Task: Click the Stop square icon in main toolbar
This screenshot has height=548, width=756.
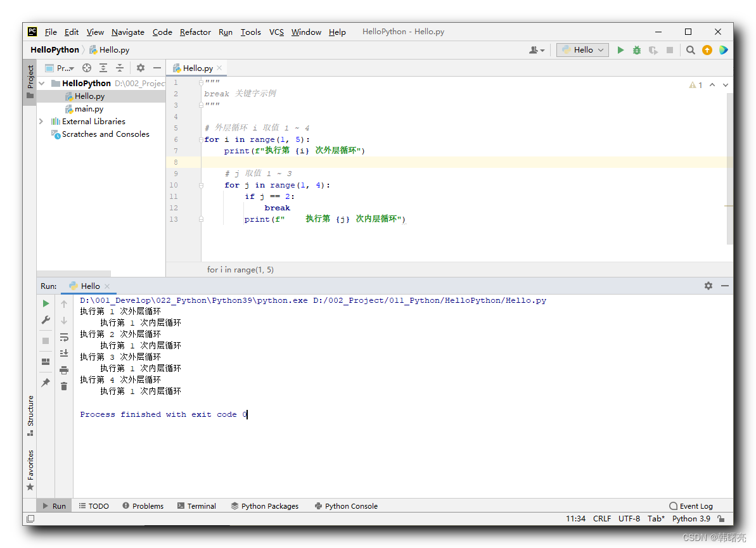Action: 670,50
